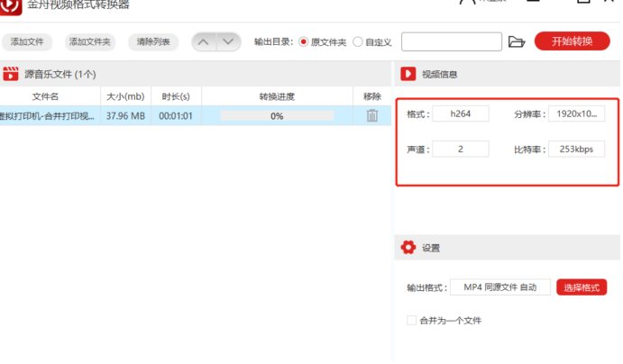Click the 设置 gear icon
This screenshot has height=364, width=623.
pyautogui.click(x=408, y=247)
